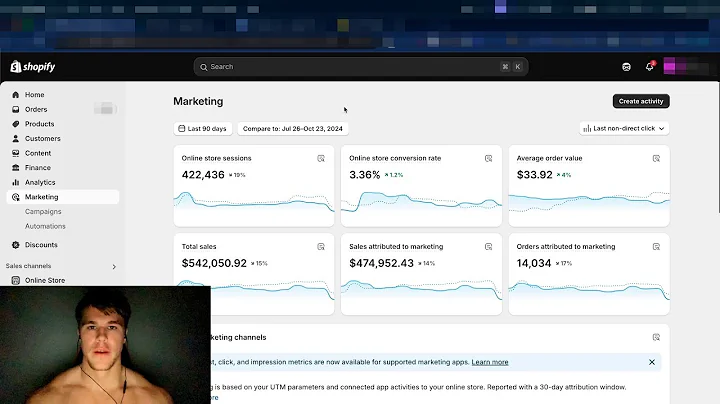Click the Marketing target icon
Image resolution: width=720 pixels, height=404 pixels.
[16, 197]
